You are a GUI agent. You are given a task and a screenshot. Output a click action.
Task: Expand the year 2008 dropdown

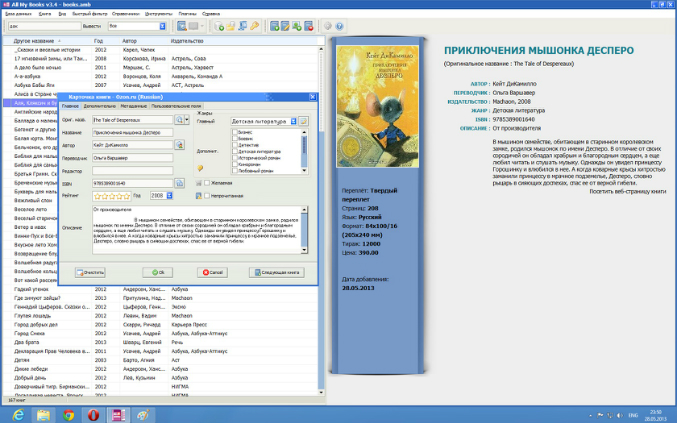tap(169, 197)
